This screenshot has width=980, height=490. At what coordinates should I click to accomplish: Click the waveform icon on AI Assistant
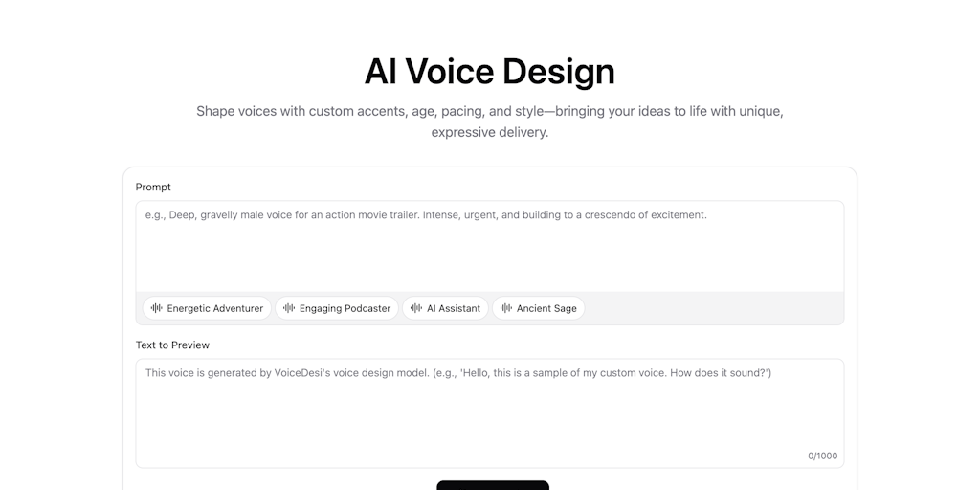pyautogui.click(x=416, y=308)
